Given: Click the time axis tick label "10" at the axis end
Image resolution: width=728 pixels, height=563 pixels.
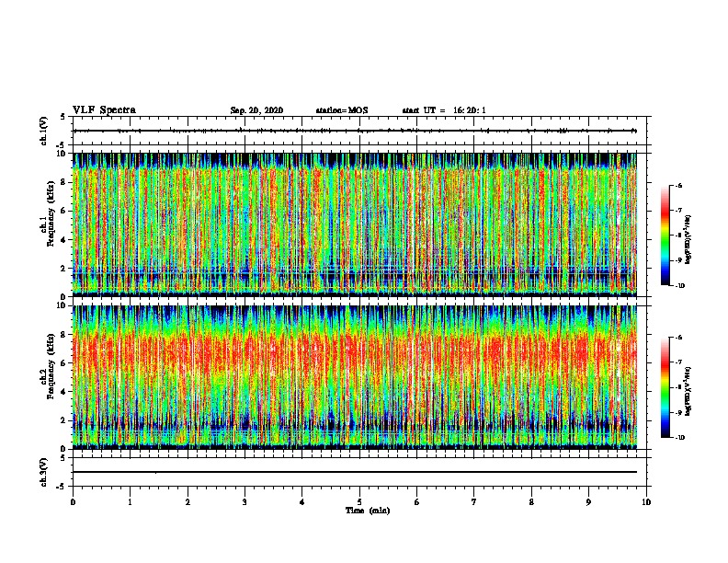Looking at the screenshot, I should click(x=646, y=502).
